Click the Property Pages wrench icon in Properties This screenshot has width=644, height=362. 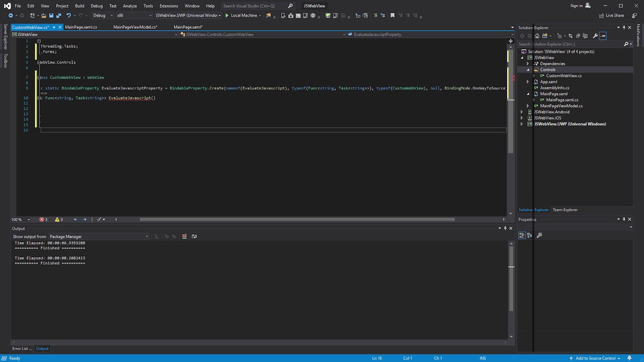click(x=539, y=235)
